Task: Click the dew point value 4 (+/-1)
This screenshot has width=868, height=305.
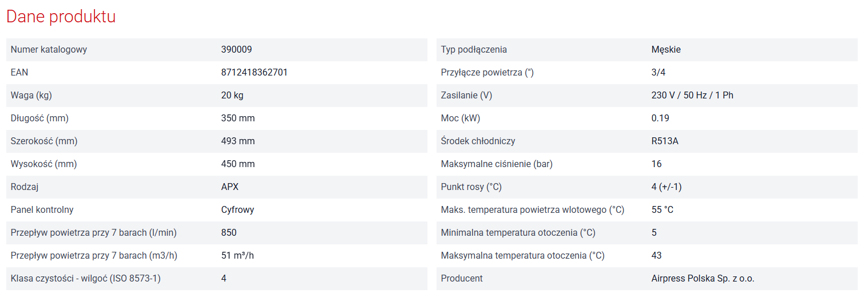Action: [x=666, y=187]
